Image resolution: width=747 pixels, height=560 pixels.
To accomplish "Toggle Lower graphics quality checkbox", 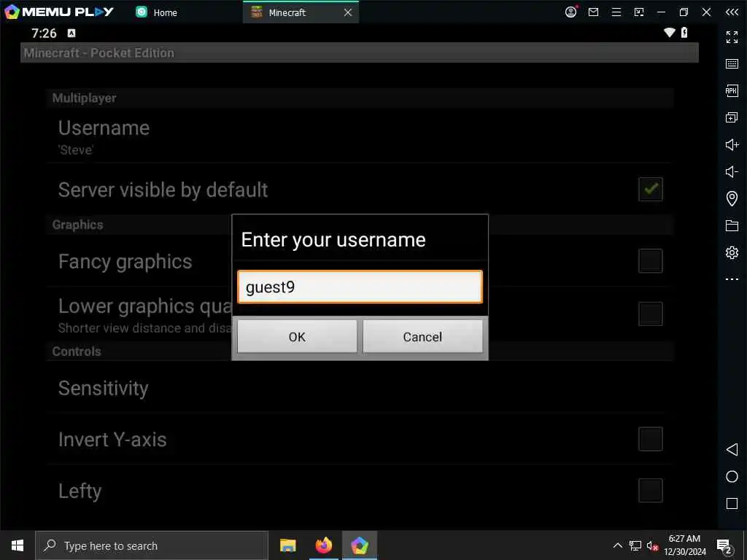I will [650, 314].
